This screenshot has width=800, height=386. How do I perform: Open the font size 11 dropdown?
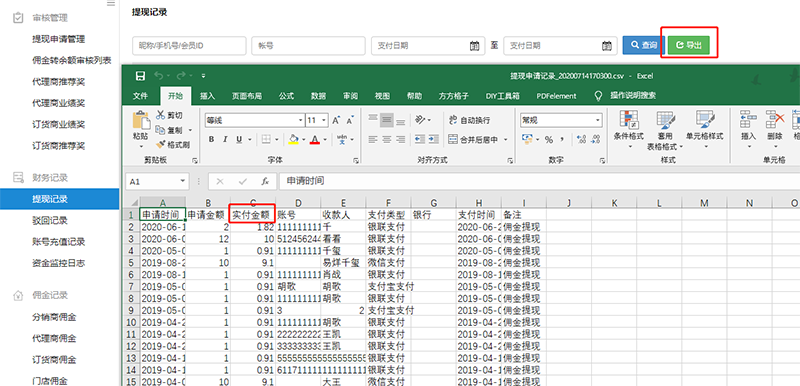pyautogui.click(x=324, y=121)
